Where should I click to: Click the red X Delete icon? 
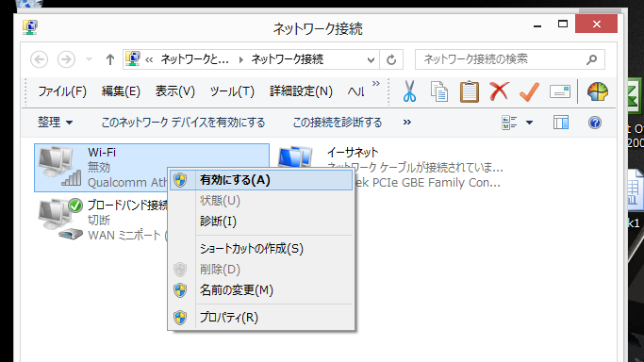point(499,91)
